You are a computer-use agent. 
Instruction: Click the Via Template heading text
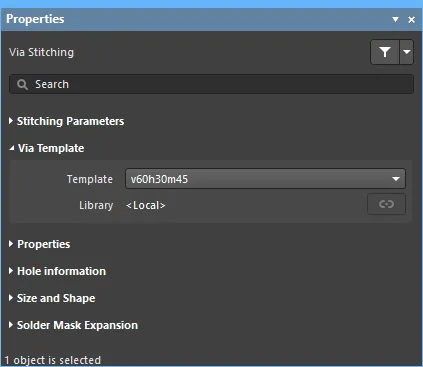click(x=51, y=148)
